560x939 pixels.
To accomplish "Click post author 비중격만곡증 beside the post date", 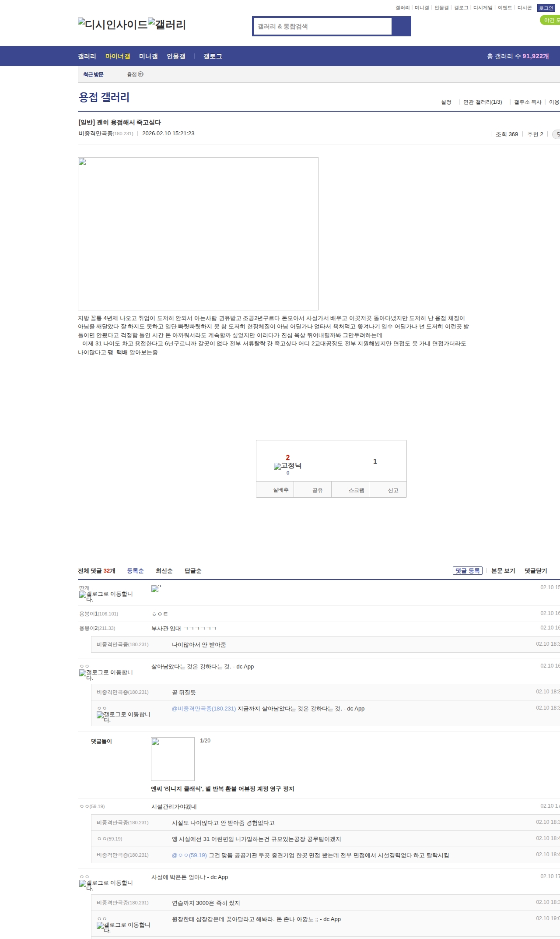I will tap(96, 134).
